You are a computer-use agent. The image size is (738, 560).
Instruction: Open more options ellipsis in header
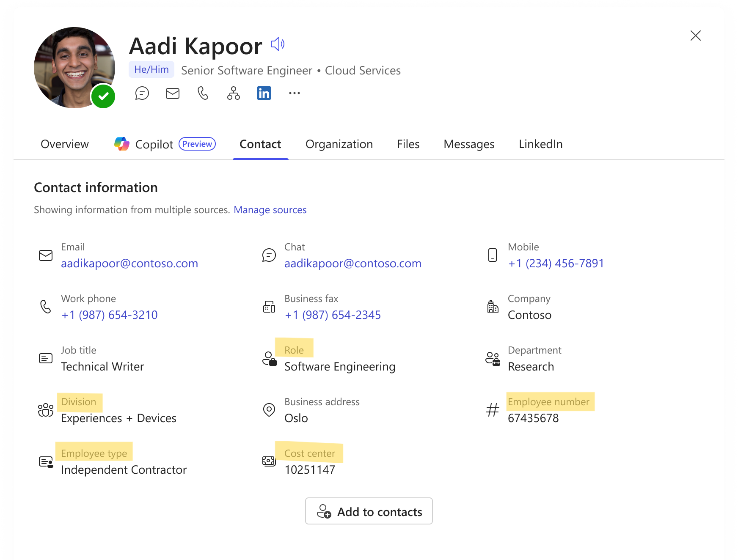(295, 93)
